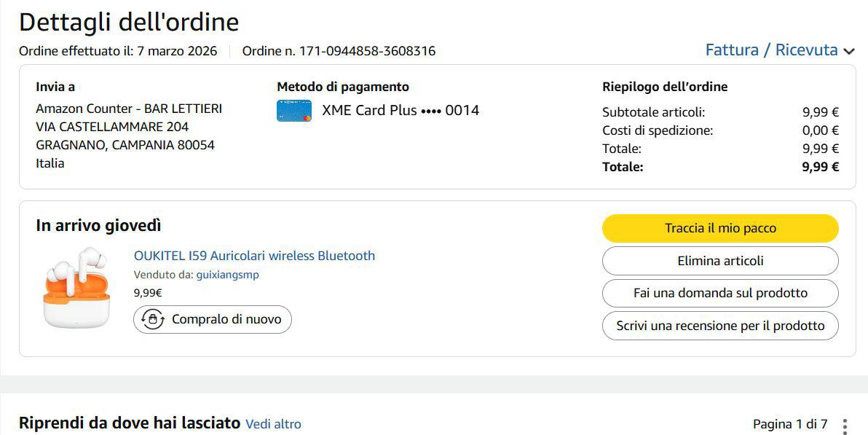The width and height of the screenshot is (868, 435).
Task: Click the orange earbuds product thumbnail
Action: [76, 288]
